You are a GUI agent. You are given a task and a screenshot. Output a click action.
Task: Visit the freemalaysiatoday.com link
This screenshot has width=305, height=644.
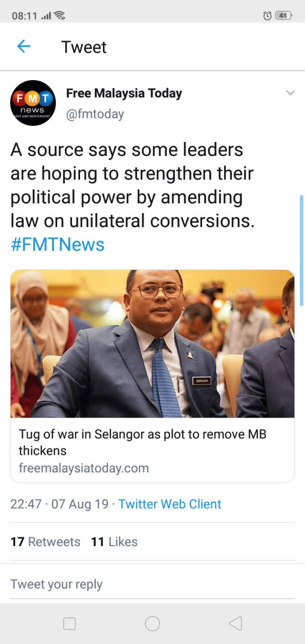[x=84, y=468]
